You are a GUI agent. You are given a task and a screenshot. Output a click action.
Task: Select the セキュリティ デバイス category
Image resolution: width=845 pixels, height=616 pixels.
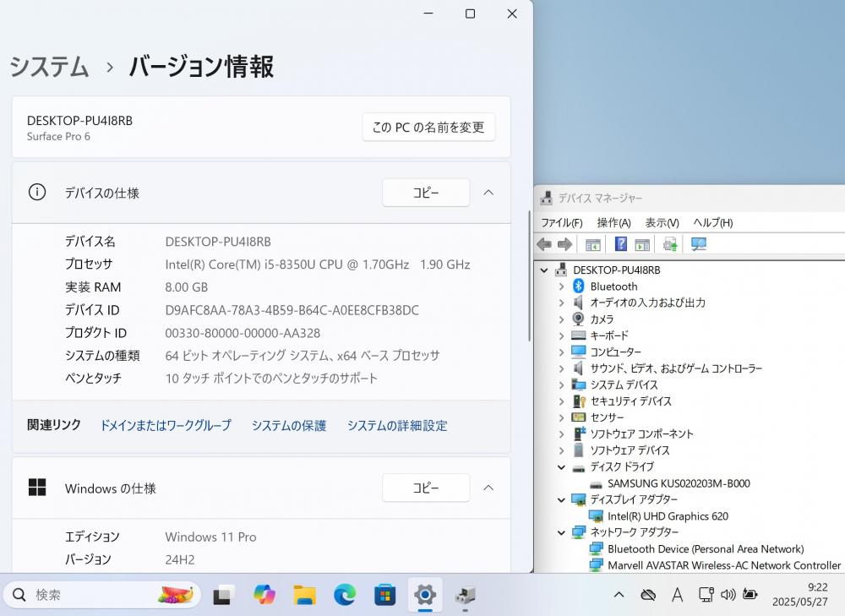tap(630, 401)
